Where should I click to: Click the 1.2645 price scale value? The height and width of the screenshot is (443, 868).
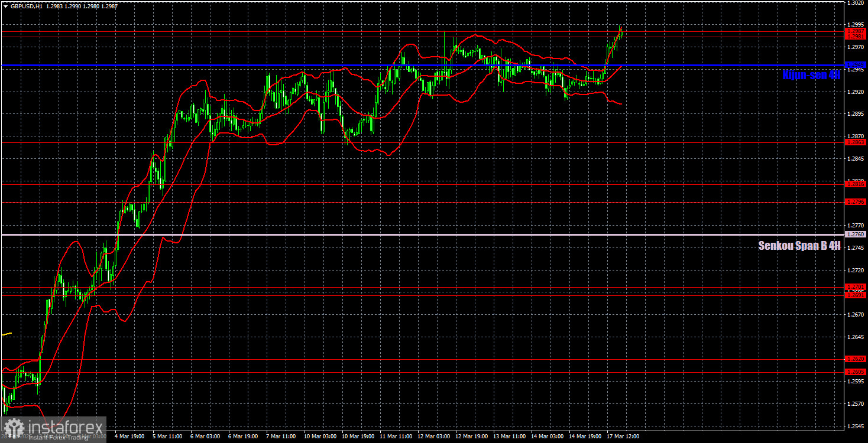(x=856, y=337)
